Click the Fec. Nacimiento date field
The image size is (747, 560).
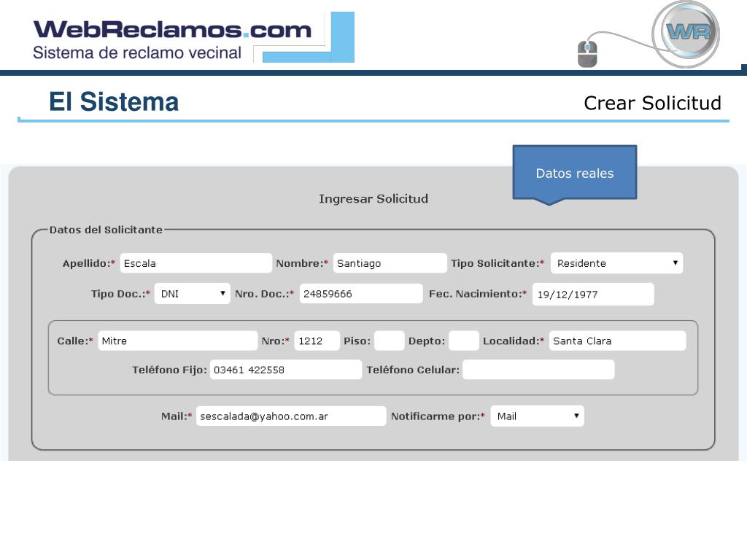pyautogui.click(x=593, y=295)
